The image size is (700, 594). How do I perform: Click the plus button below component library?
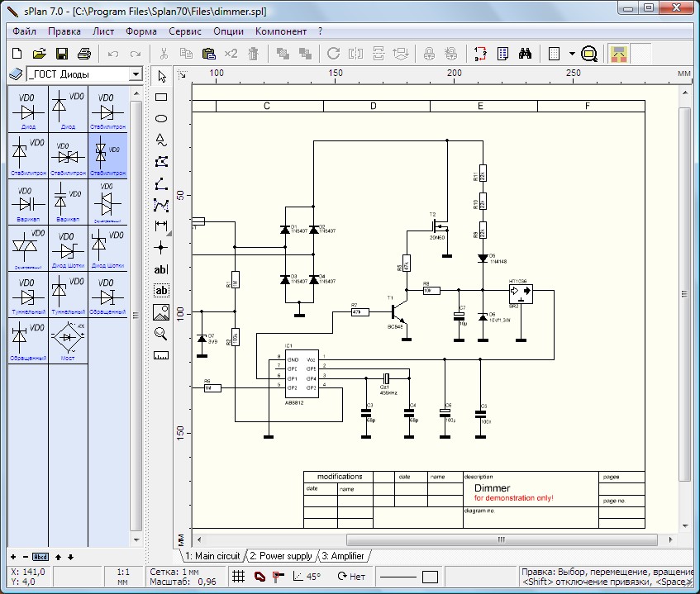point(12,556)
